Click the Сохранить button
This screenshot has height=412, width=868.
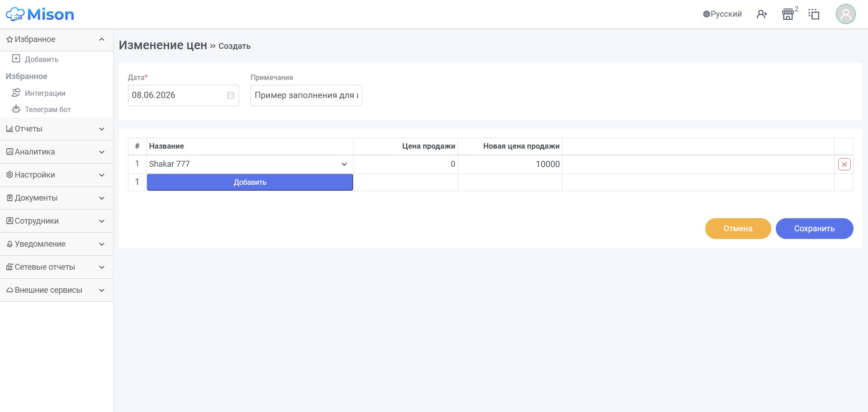click(814, 229)
